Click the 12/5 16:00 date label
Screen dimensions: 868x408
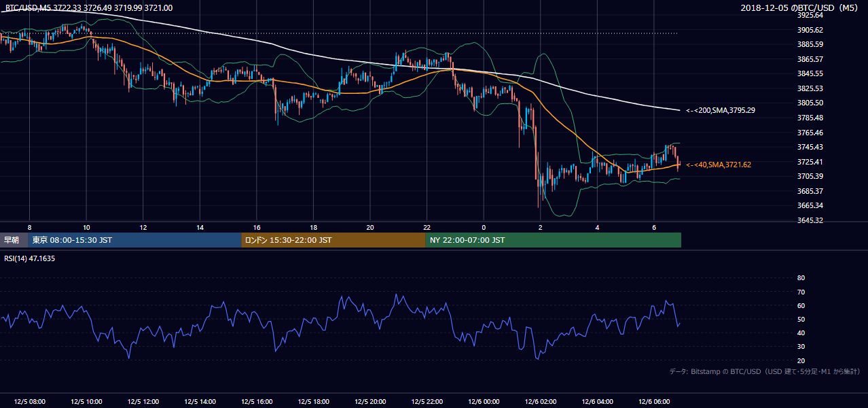click(257, 402)
